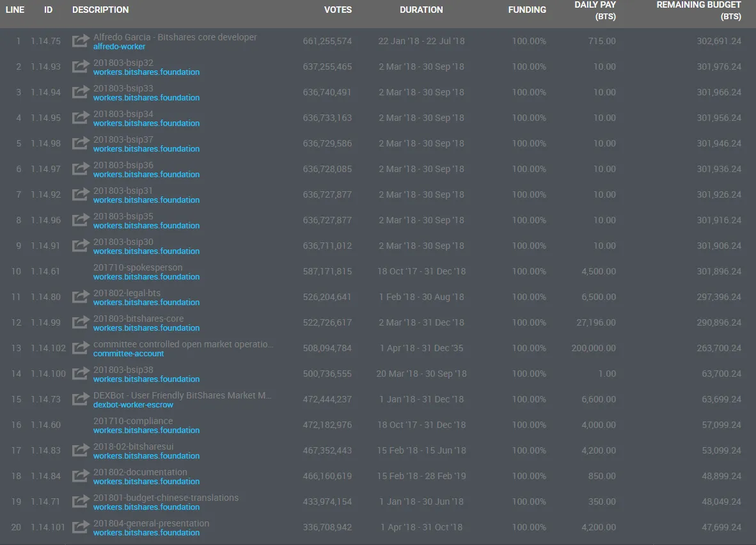Click duration 1 Apr '18 - 31 Dec '35
The height and width of the screenshot is (545, 756).
[421, 348]
